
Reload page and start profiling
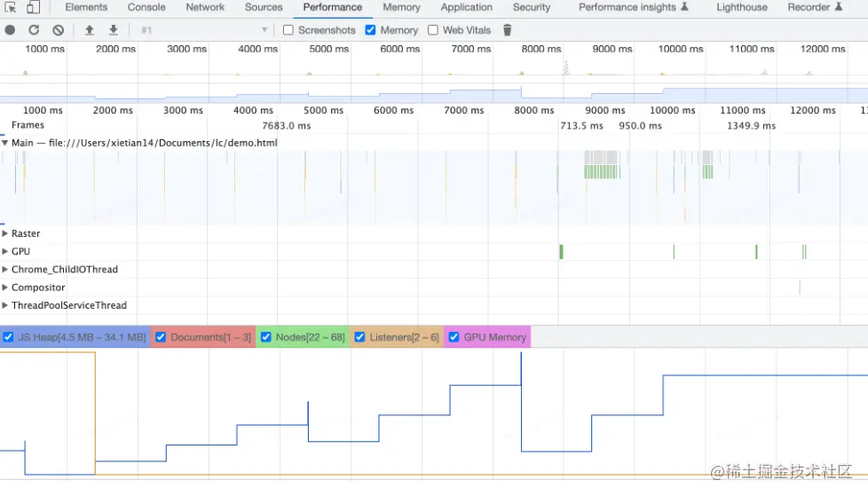tap(34, 30)
